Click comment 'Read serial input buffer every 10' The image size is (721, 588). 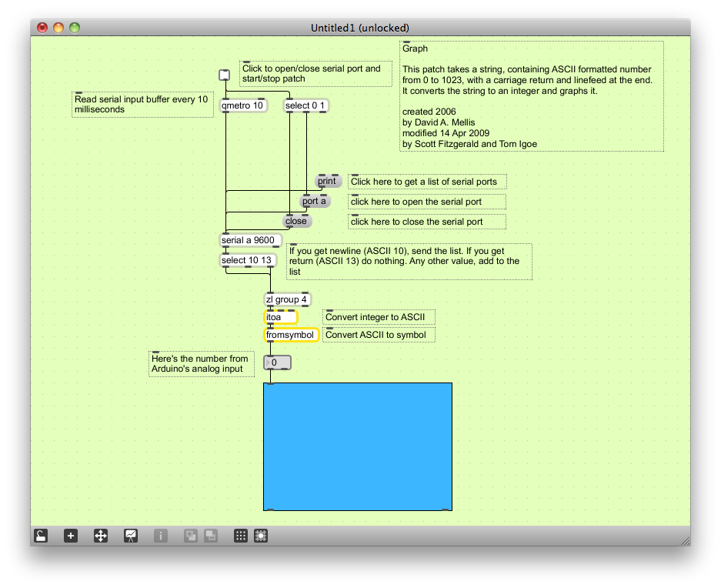tap(142, 105)
